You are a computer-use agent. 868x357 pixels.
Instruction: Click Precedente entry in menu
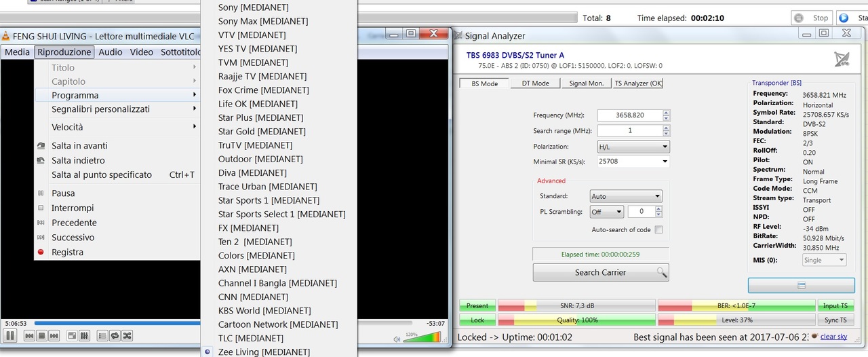click(117, 223)
